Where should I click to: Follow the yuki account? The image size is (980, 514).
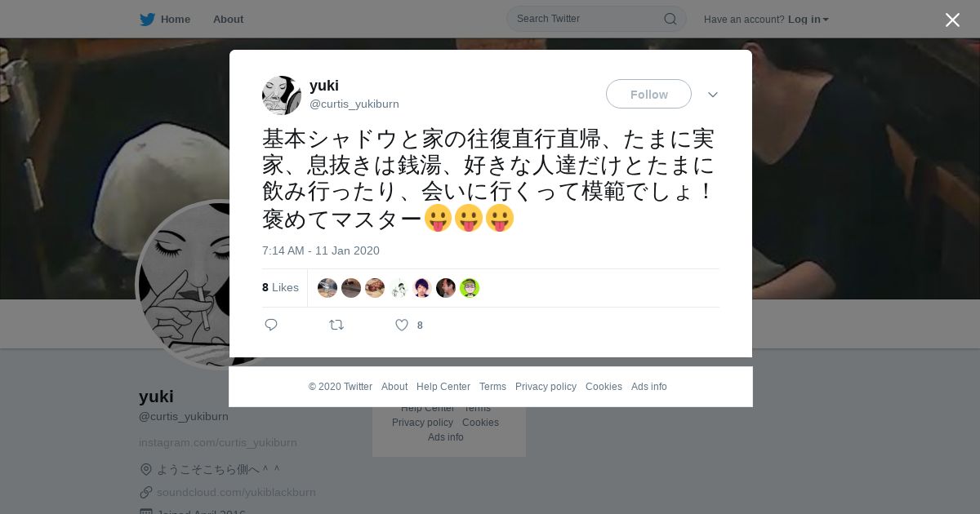point(648,94)
